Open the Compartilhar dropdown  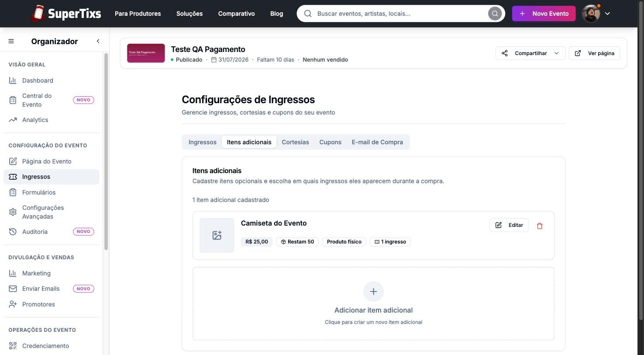point(530,53)
